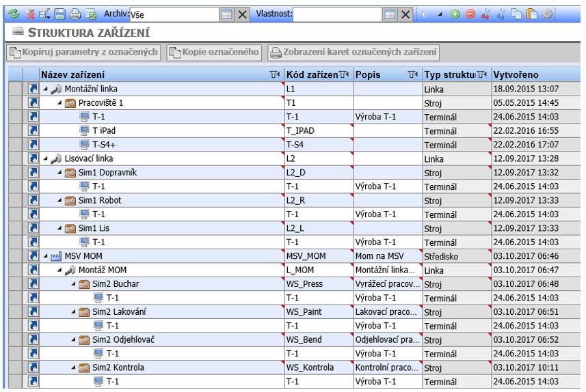Image resolution: width=586 pixels, height=392 pixels.
Task: Click the blue scissors icon
Action: [501, 14]
